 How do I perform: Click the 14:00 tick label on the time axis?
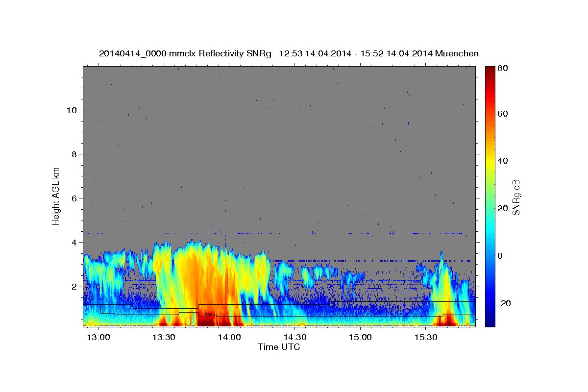tap(229, 338)
